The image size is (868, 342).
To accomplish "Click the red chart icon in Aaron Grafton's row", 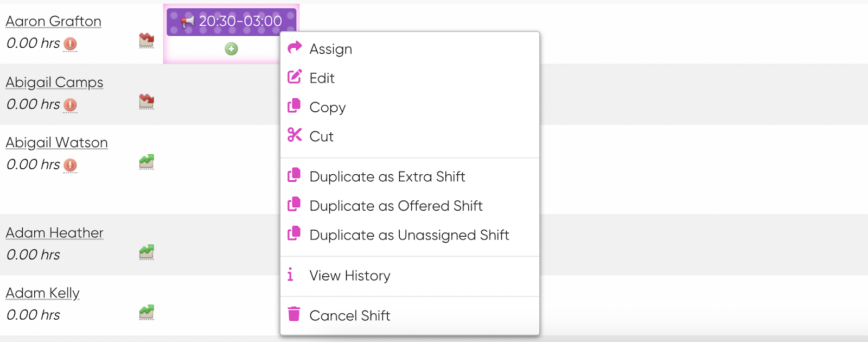I will pos(146,40).
